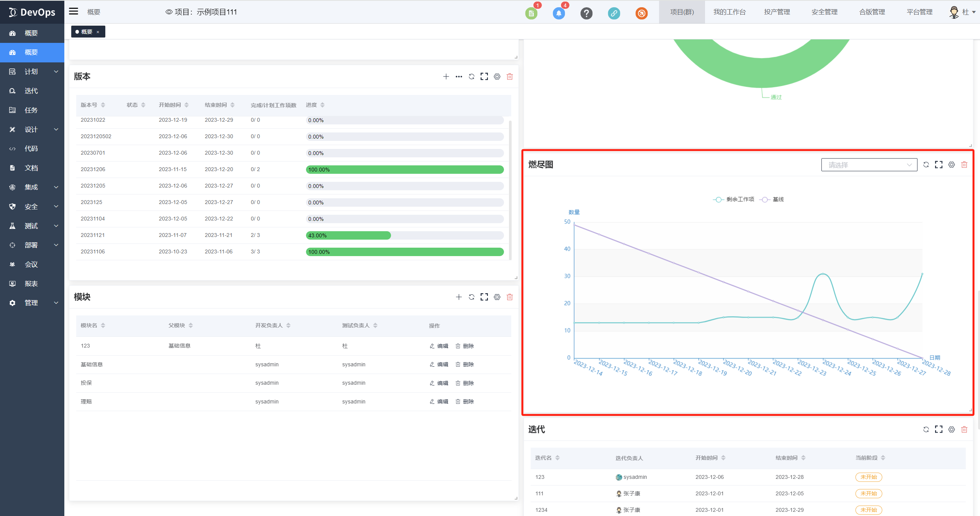Viewport: 980px width, 516px height.
Task: Open fullscreen for 燃尽图 panel
Action: click(x=939, y=165)
